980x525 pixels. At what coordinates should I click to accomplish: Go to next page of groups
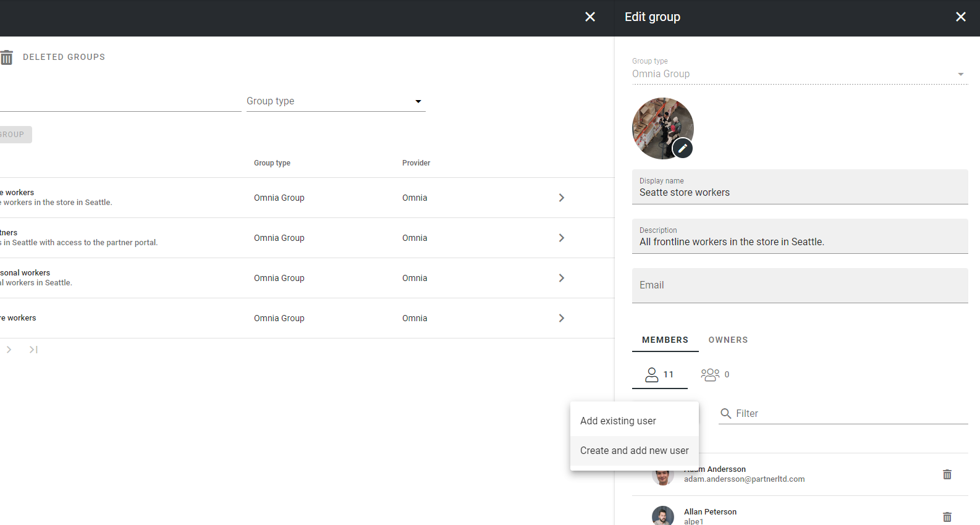click(x=9, y=350)
